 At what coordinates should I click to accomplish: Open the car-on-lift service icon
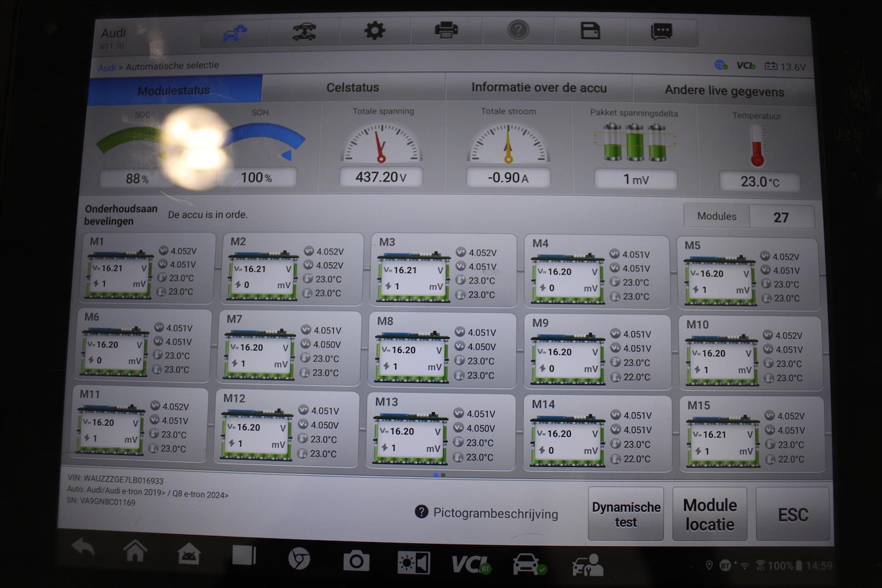[304, 31]
